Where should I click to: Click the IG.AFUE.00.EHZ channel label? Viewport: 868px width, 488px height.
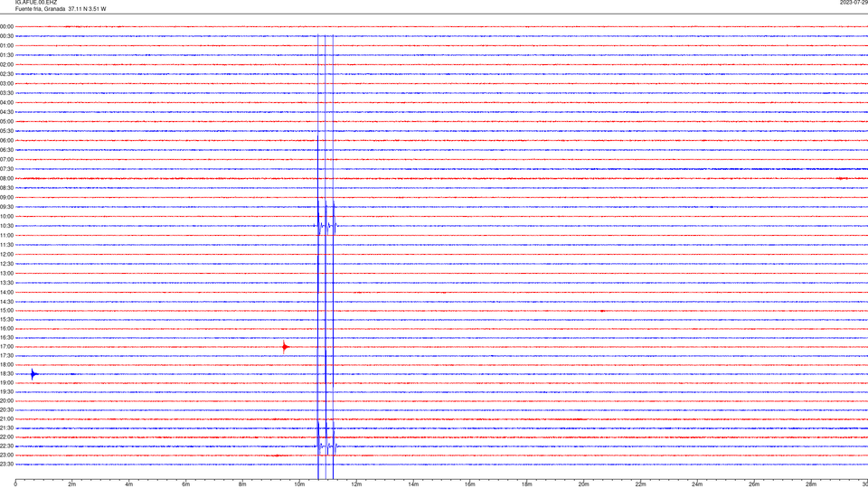pyautogui.click(x=36, y=3)
